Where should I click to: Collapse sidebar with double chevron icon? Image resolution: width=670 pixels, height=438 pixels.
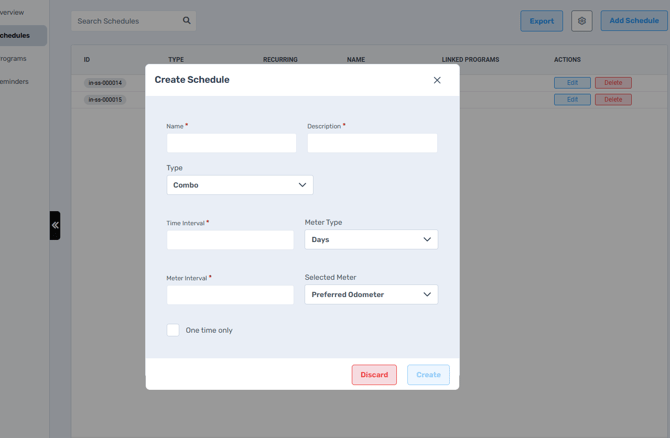(x=55, y=225)
